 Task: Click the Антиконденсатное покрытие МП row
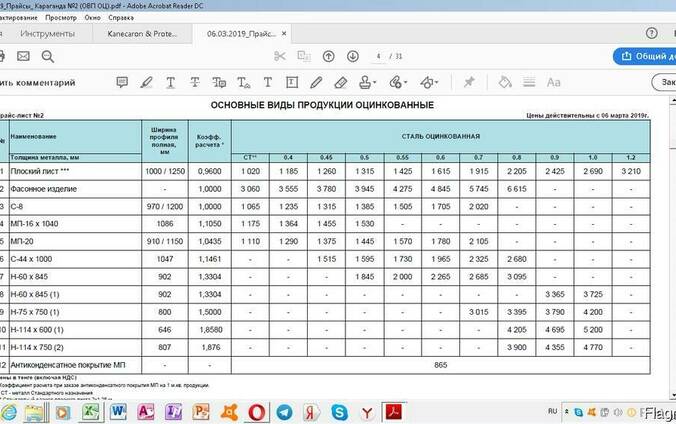(68, 365)
